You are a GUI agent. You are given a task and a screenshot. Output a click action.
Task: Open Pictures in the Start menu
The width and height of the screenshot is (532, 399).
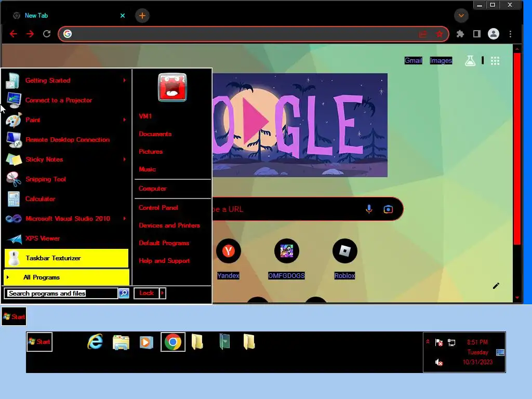click(x=151, y=151)
